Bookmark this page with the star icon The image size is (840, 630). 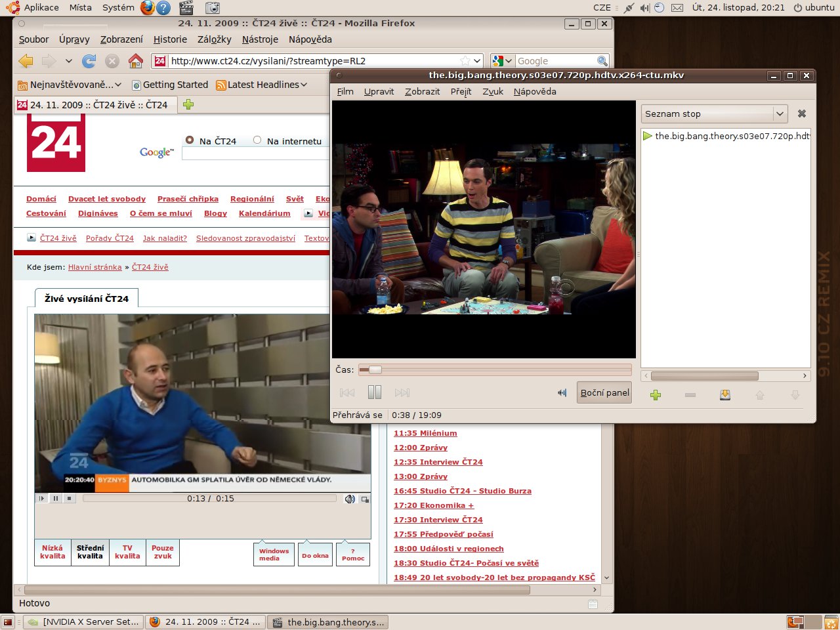[x=465, y=61]
